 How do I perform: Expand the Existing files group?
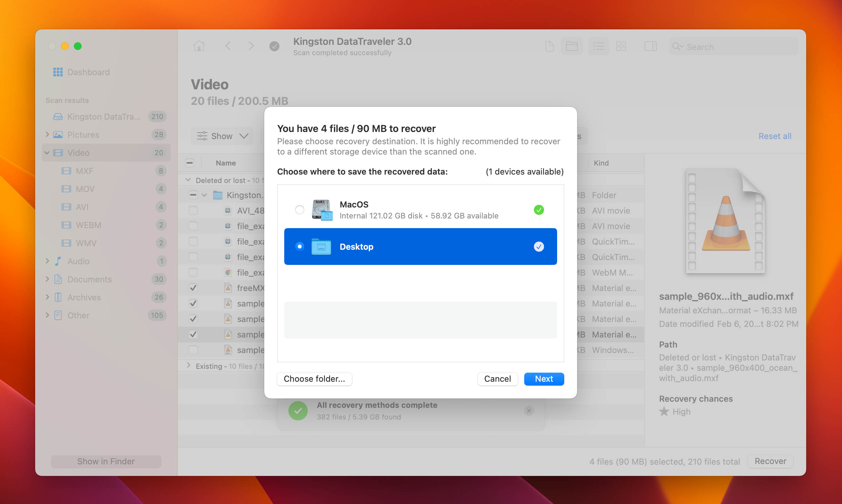[188, 366]
